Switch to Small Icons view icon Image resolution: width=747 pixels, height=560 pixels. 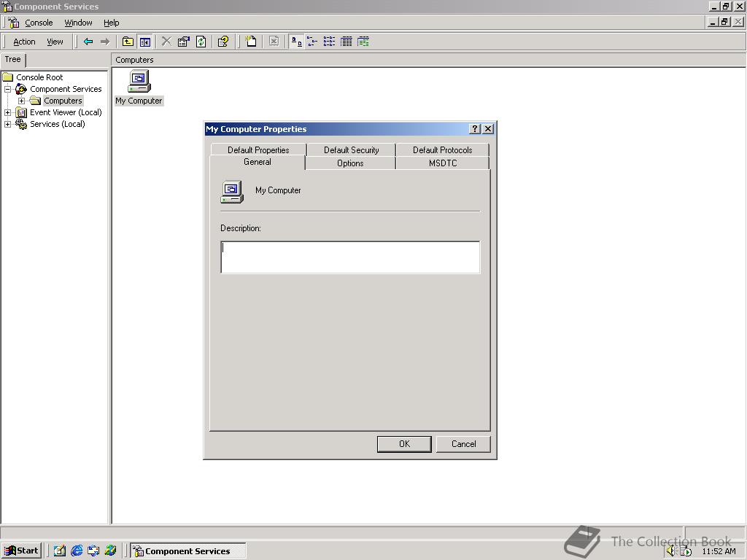tap(312, 42)
